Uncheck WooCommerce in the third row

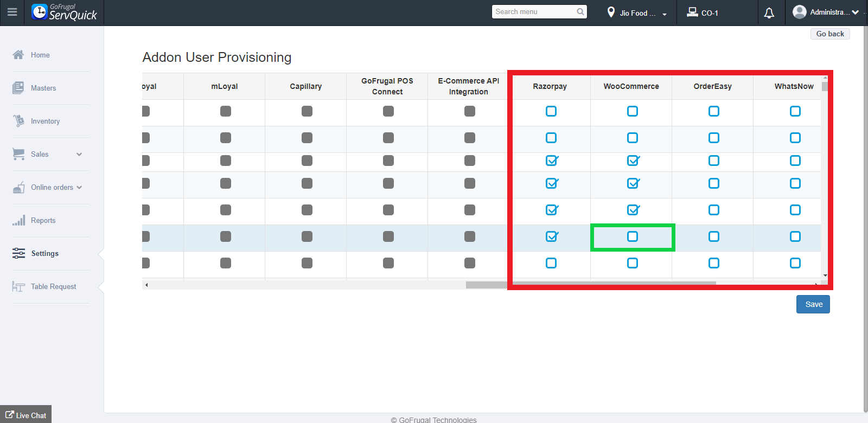[633, 161]
